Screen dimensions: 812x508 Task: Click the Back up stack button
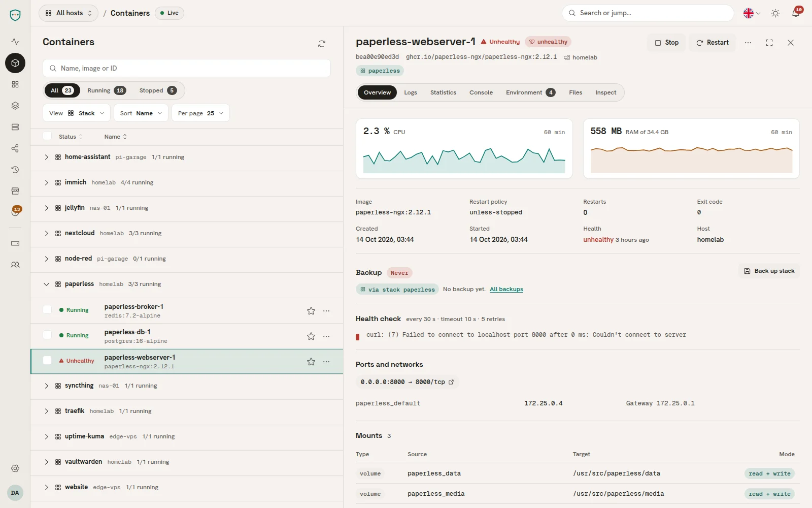click(769, 271)
